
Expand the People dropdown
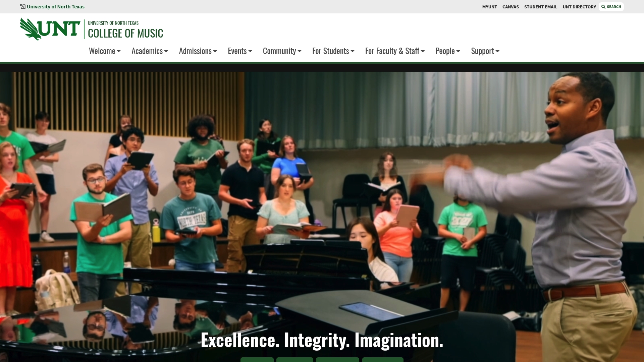tap(448, 51)
